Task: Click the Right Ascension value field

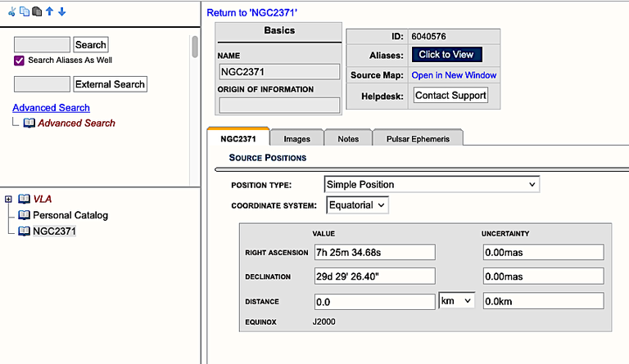Action: coord(374,252)
